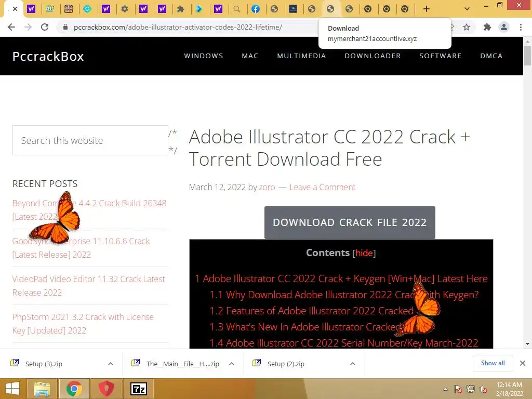The height and width of the screenshot is (399, 532).
Task: Open a new browser tab
Action: pyautogui.click(x=427, y=9)
